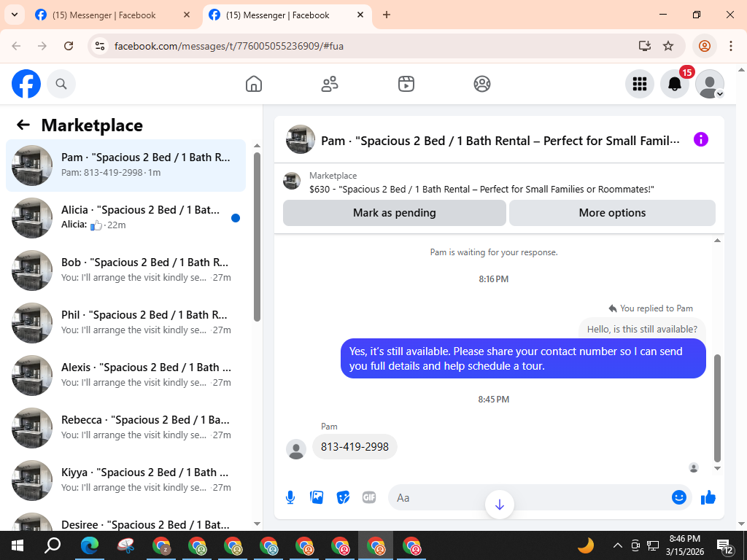747x560 pixels.
Task: Go to the Home feed icon
Action: [x=254, y=84]
